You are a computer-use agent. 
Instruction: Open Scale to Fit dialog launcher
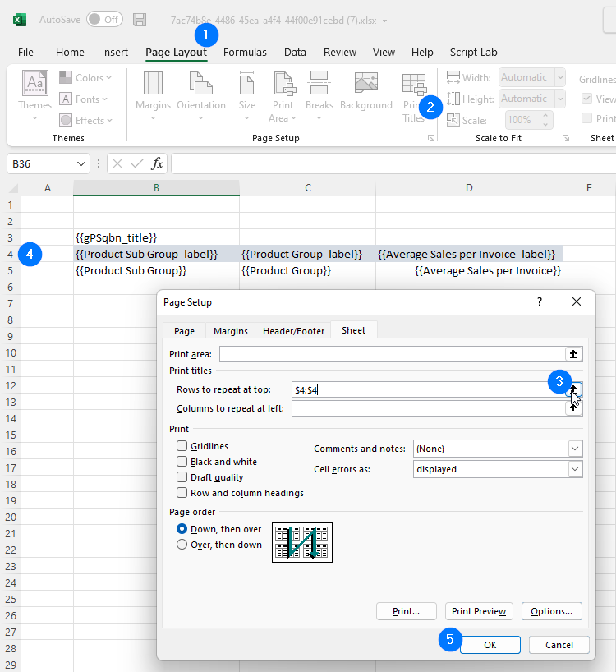pos(566,138)
